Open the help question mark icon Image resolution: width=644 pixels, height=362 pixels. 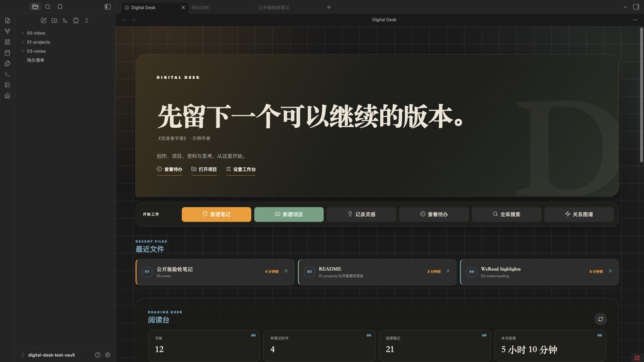pos(98,355)
